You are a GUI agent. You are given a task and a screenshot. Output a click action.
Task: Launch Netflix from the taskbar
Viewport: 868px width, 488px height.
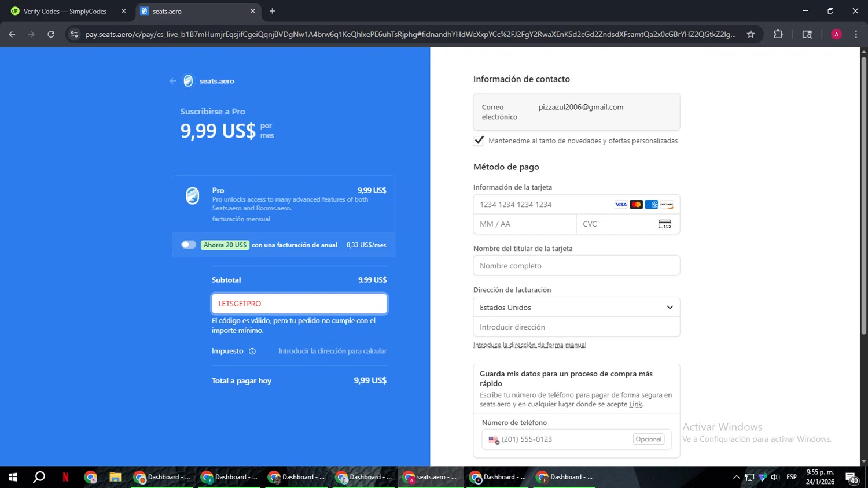[65, 477]
